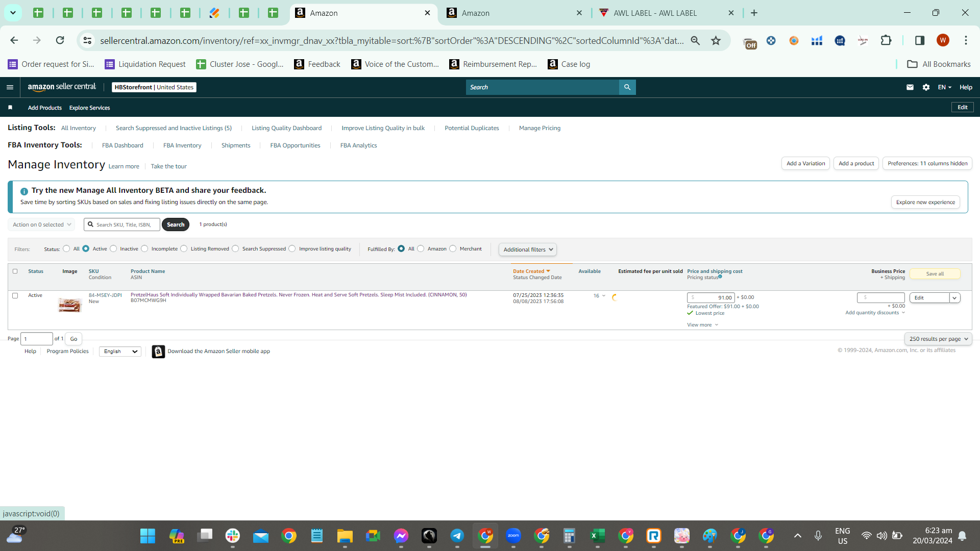Check the select-all checkbox in table header
Viewport: 980px width, 551px height.
tap(15, 271)
